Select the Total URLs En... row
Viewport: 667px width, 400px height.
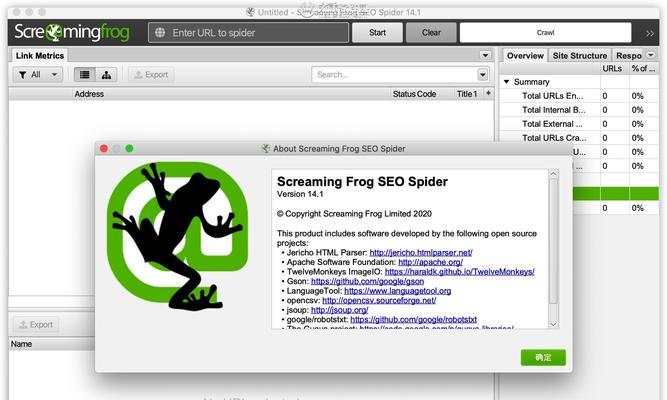[x=580, y=96]
